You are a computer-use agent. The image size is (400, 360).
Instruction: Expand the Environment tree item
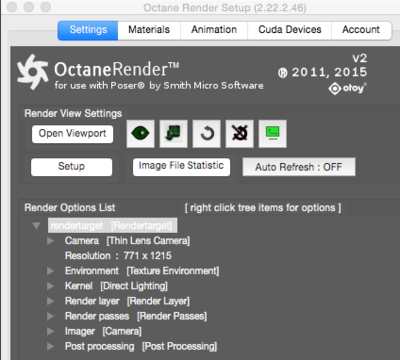51,271
